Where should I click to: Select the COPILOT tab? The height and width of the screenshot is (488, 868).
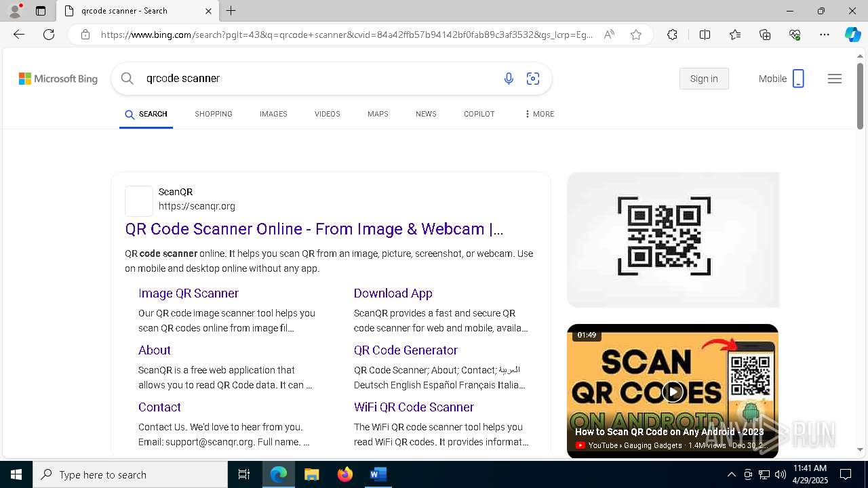pyautogui.click(x=479, y=114)
